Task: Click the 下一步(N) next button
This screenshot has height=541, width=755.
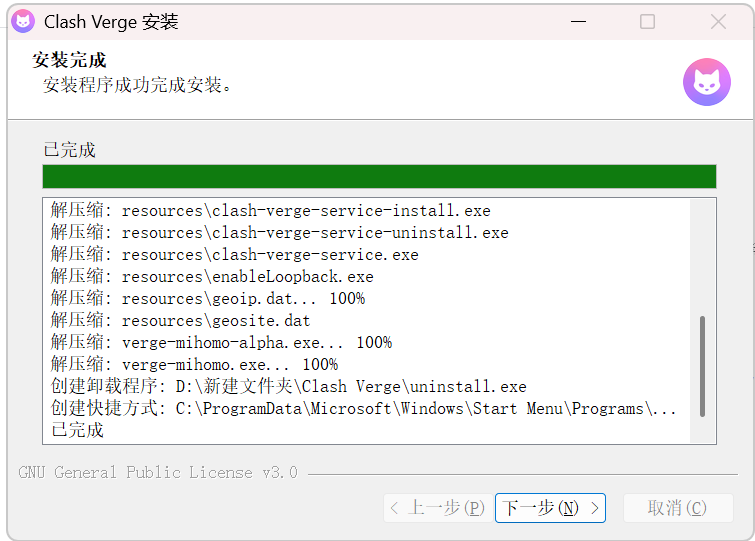Action: click(x=550, y=508)
